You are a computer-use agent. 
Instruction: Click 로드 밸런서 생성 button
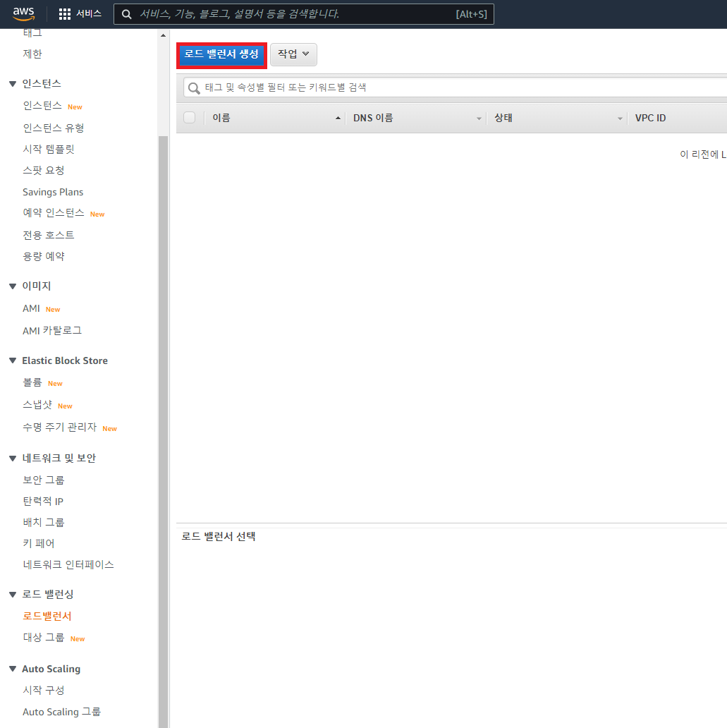(221, 55)
